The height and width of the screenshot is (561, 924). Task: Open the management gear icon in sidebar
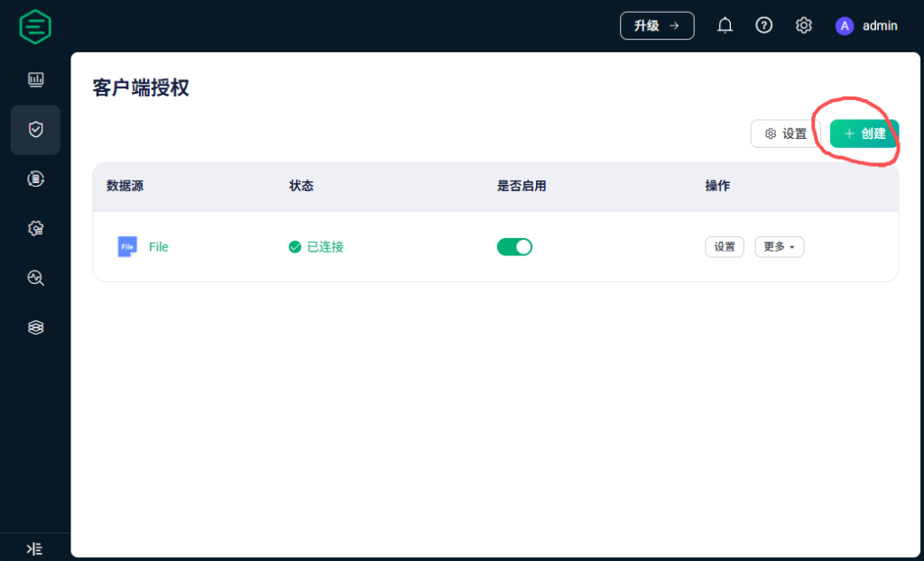[35, 229]
